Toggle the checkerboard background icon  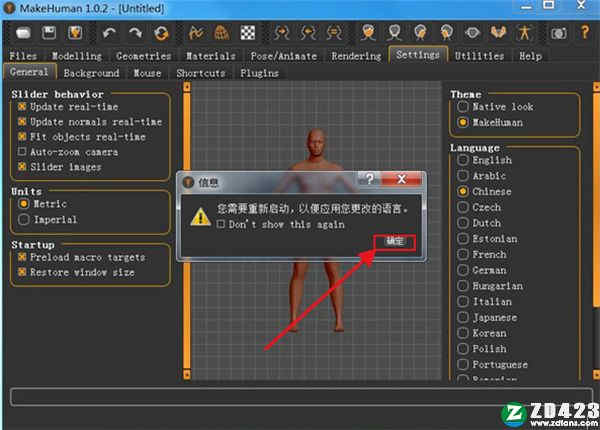248,31
